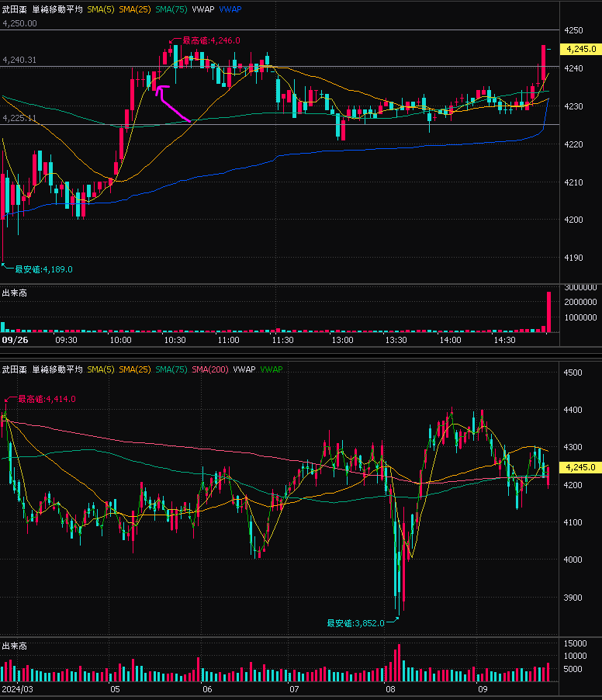Click the SMA(75) legend in daily chart
The image size is (602, 700).
coord(171,369)
